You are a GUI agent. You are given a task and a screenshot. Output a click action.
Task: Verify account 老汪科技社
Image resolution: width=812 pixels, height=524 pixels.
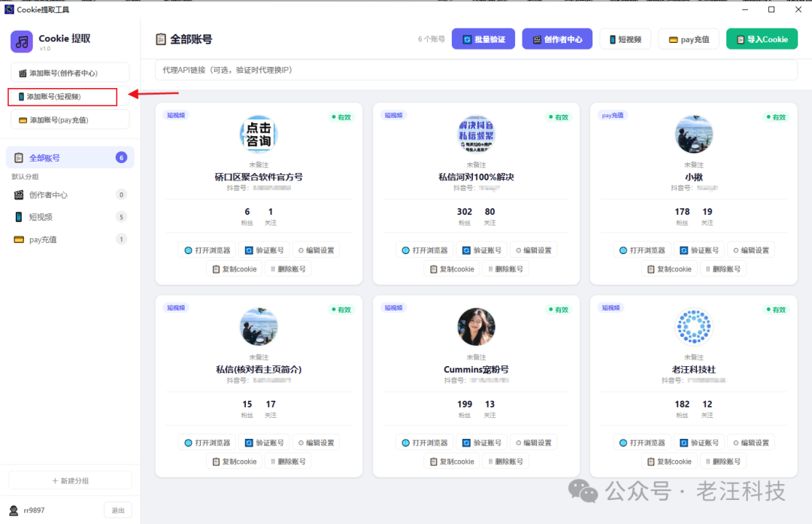click(x=699, y=443)
